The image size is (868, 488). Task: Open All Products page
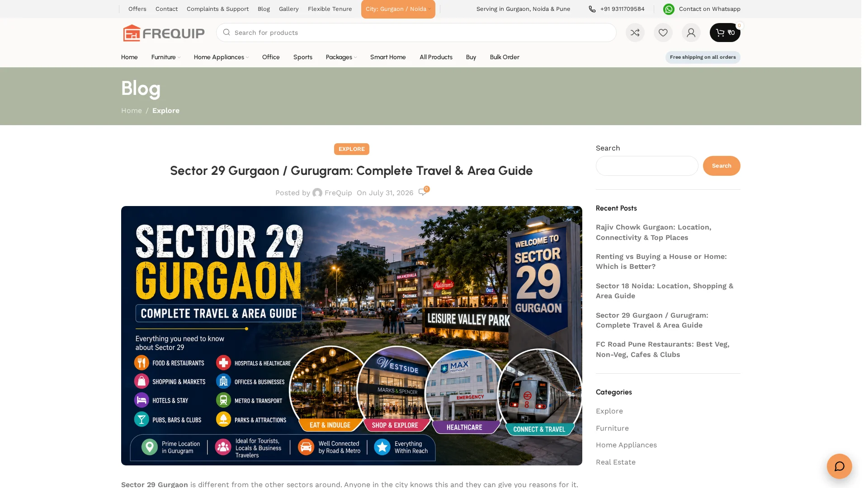pyautogui.click(x=436, y=57)
